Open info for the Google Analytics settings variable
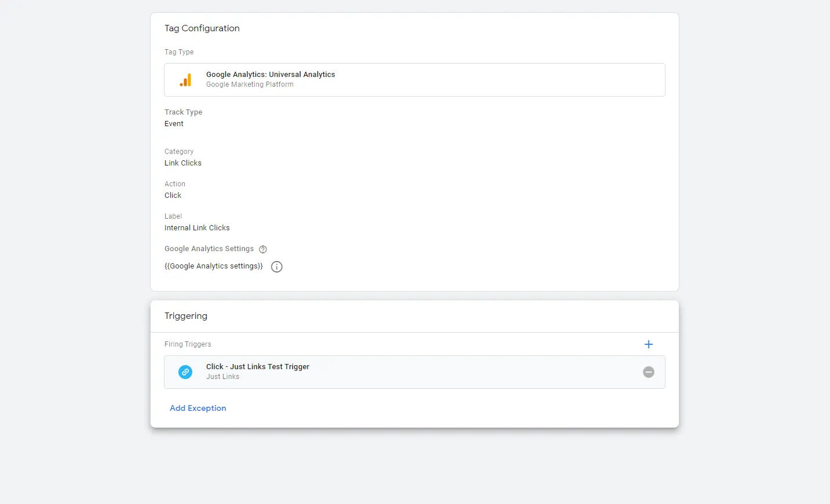Viewport: 830px width, 504px height. click(x=277, y=267)
